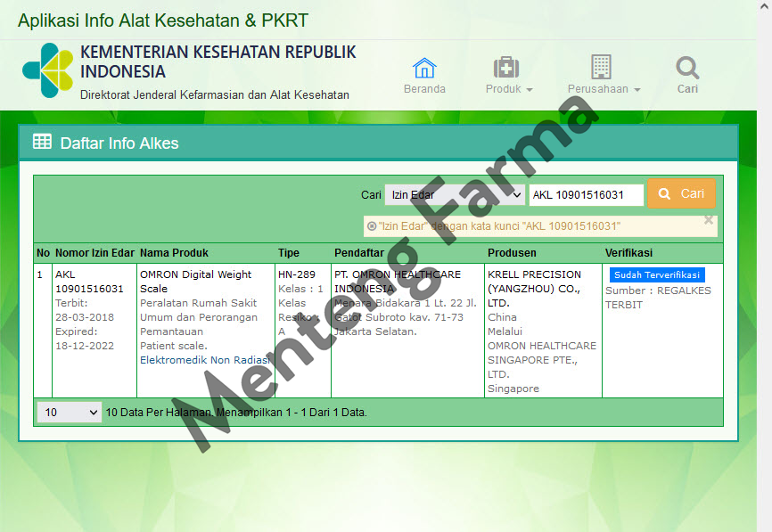The image size is (772, 532).
Task: Open the 10 data per page selector
Action: tap(68, 412)
